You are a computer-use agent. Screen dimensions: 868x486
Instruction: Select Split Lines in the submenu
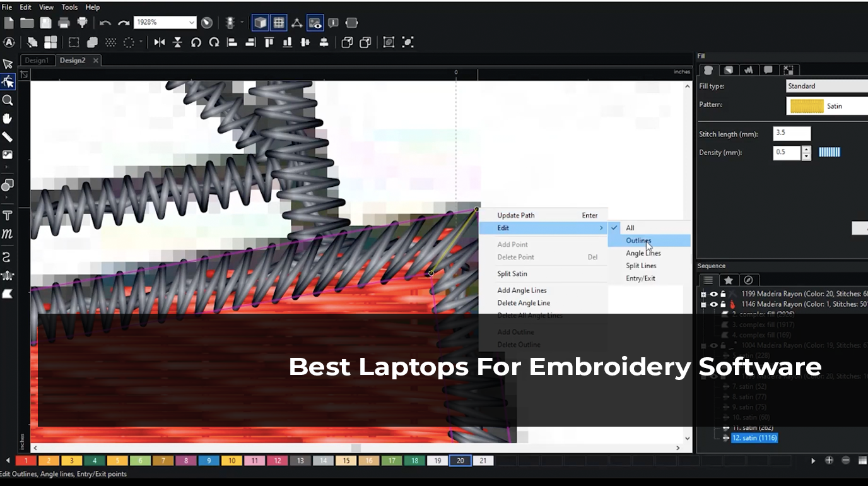[649, 266]
